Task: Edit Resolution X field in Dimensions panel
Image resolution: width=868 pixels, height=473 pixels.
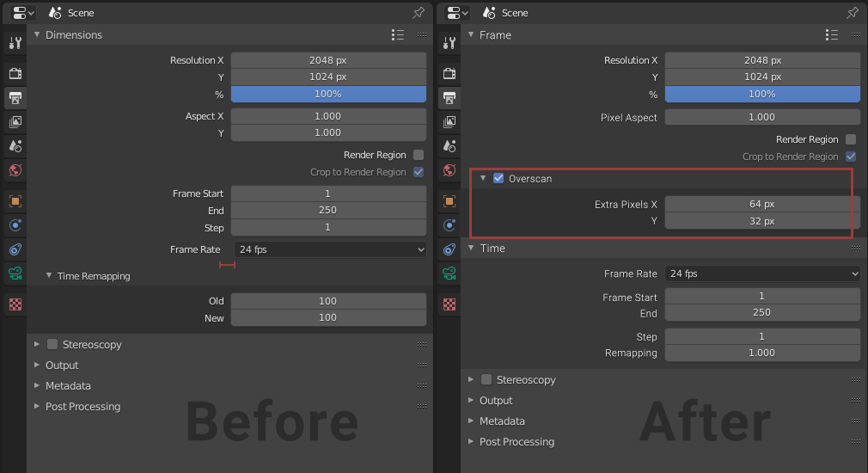Action: point(328,60)
